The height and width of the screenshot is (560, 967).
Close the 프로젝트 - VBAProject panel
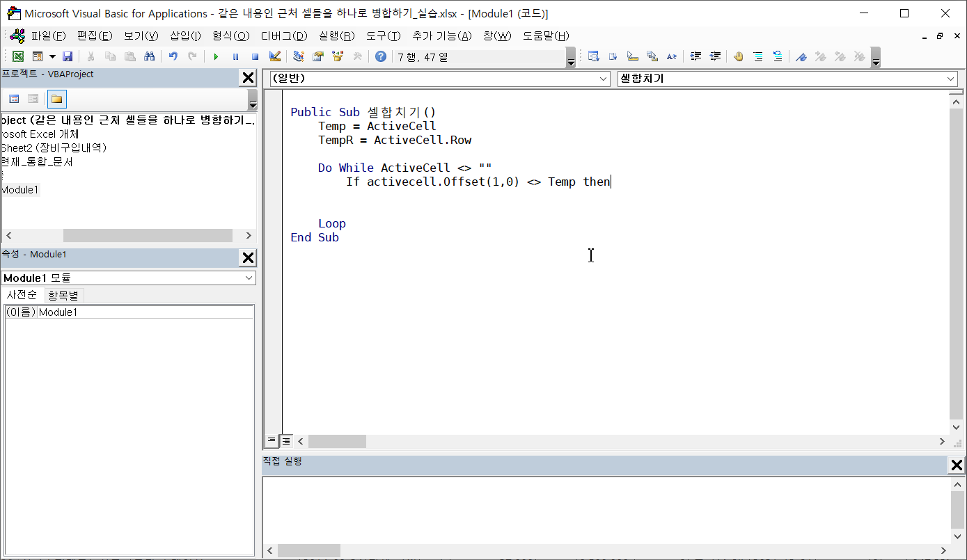coord(248,77)
